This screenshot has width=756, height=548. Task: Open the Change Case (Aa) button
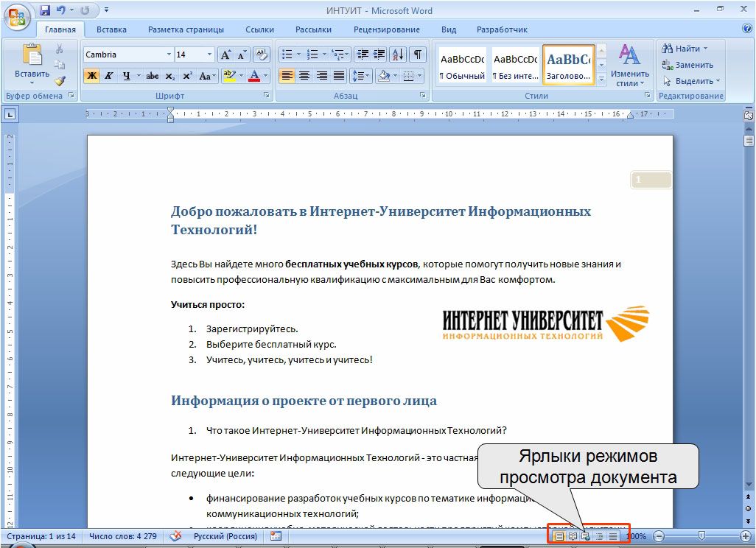pos(206,76)
